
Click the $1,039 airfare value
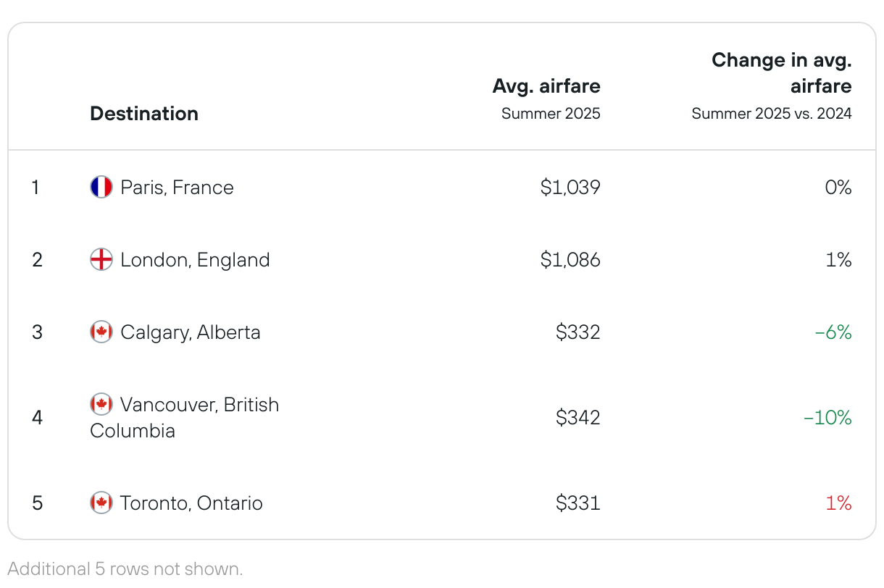coord(570,188)
